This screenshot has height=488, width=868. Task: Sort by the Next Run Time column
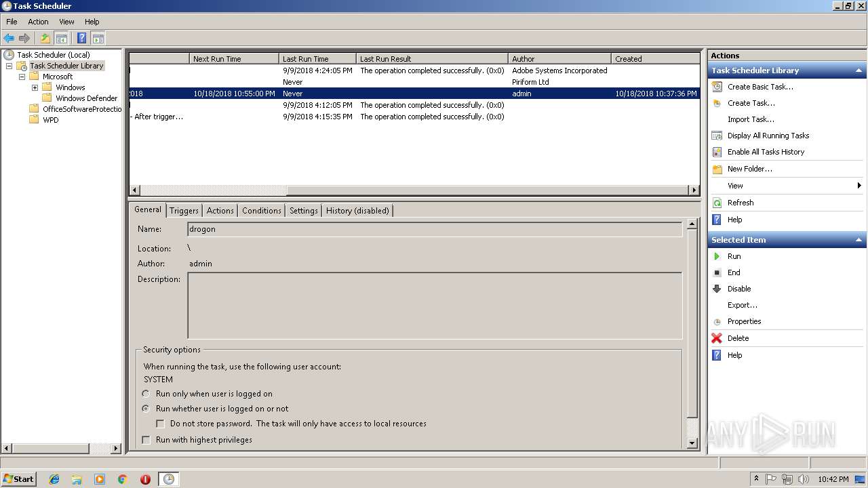point(234,59)
